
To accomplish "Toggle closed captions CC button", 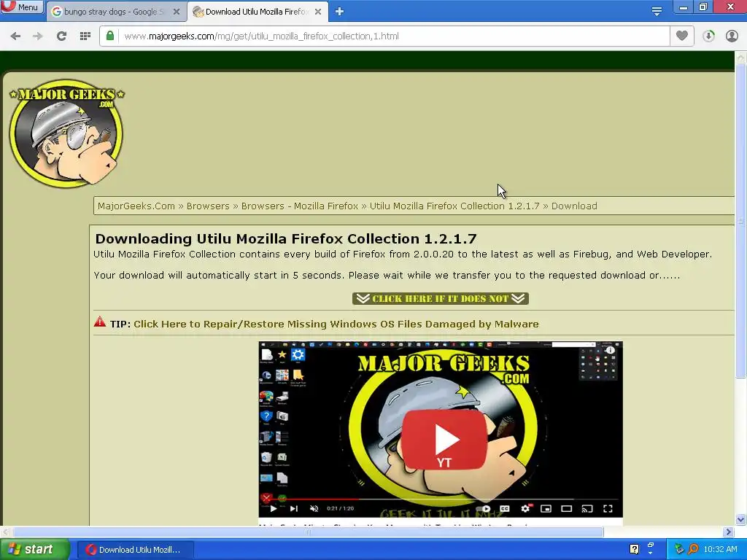I will click(505, 508).
